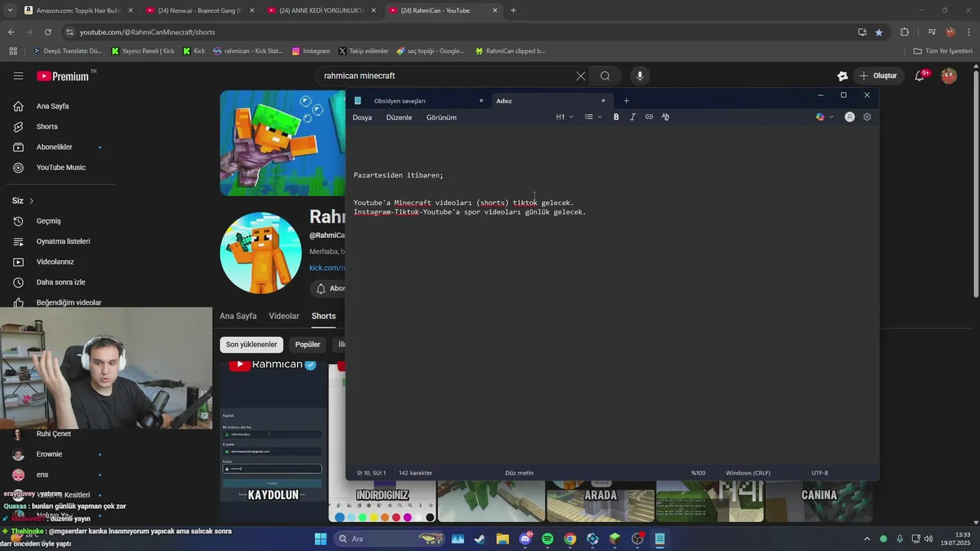Open account profile icon in Notepad
This screenshot has width=980, height=551.
click(850, 117)
